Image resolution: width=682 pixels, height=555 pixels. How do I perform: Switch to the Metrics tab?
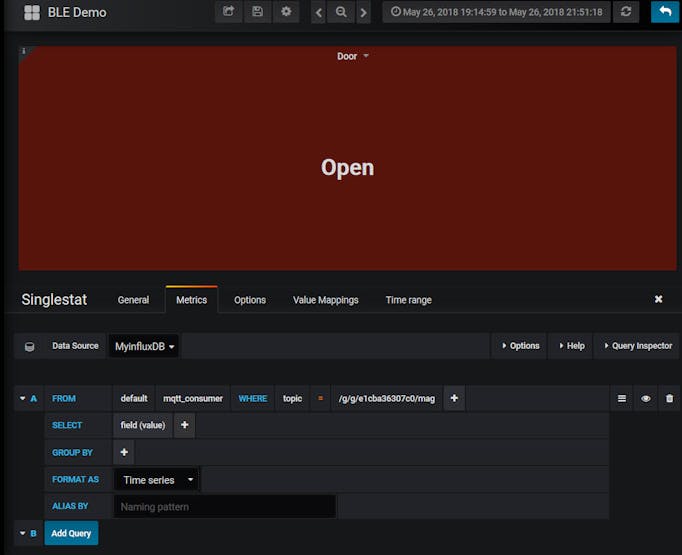(x=191, y=300)
